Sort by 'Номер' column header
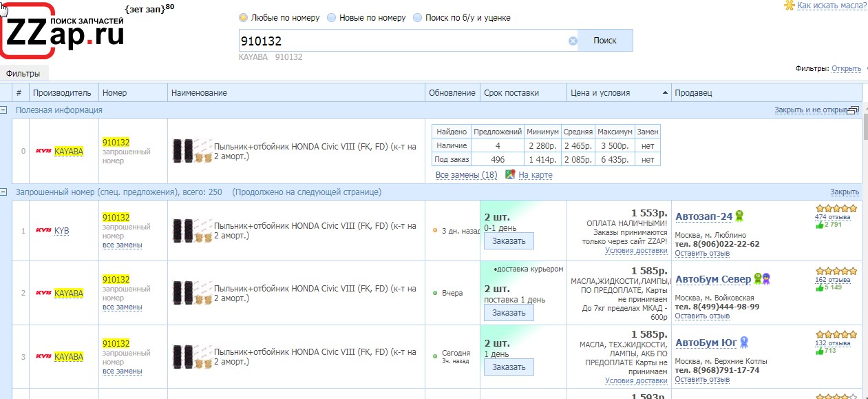 134,93
